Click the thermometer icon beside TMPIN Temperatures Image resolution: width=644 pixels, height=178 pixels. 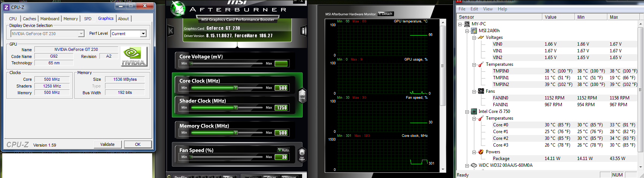(x=481, y=64)
